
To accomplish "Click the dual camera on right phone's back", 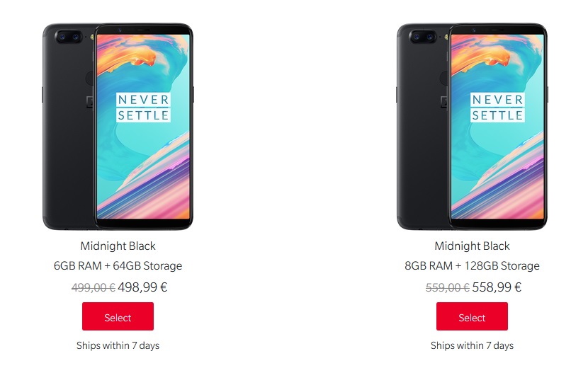I will (x=423, y=37).
